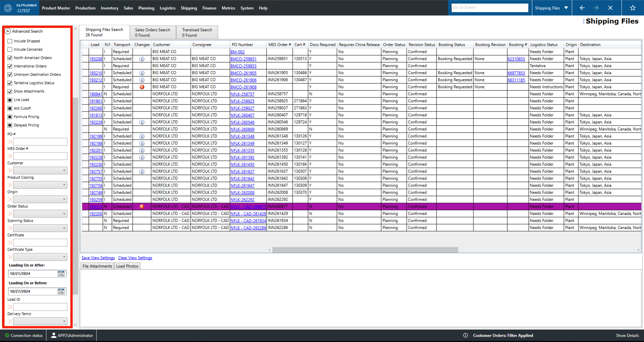Switch to Sales Orders Search tab
This screenshot has height=342, width=644.
pyautogui.click(x=153, y=32)
